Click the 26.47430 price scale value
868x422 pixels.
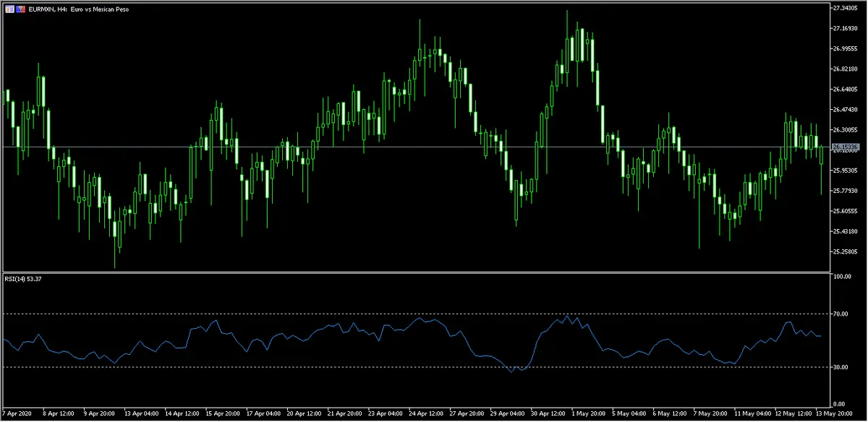[x=845, y=109]
